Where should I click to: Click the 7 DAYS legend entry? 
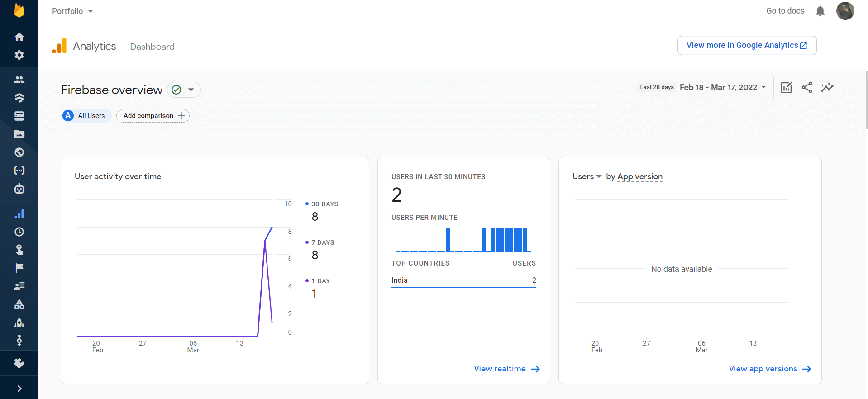pyautogui.click(x=320, y=249)
